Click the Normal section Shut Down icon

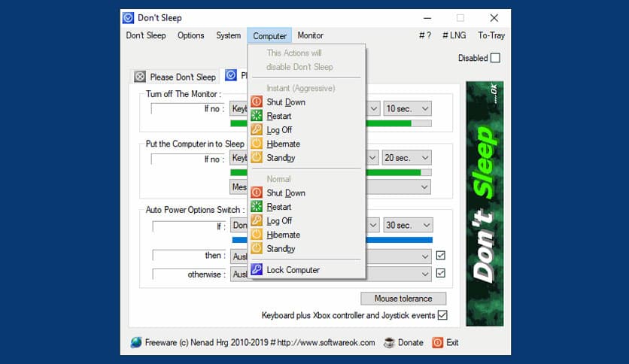257,193
